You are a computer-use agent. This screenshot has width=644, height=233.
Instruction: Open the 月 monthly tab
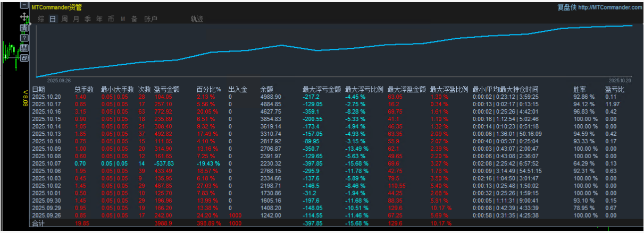click(x=76, y=19)
